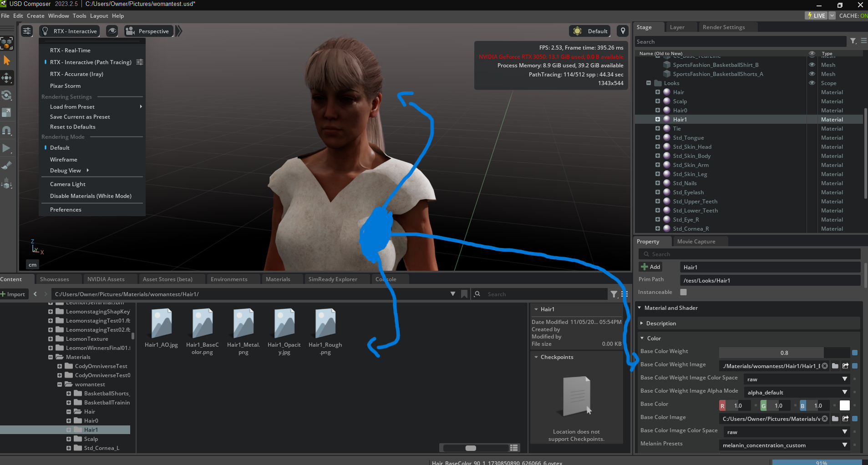Viewport: 868px width, 465px height.
Task: Switch to the Render Settings tab
Action: (x=724, y=27)
